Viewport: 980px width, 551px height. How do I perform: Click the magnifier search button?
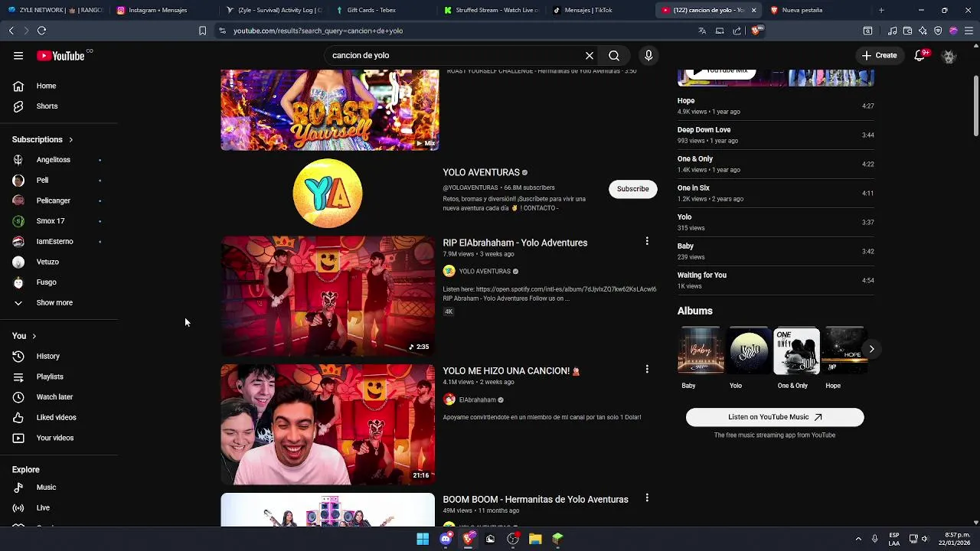pos(614,55)
